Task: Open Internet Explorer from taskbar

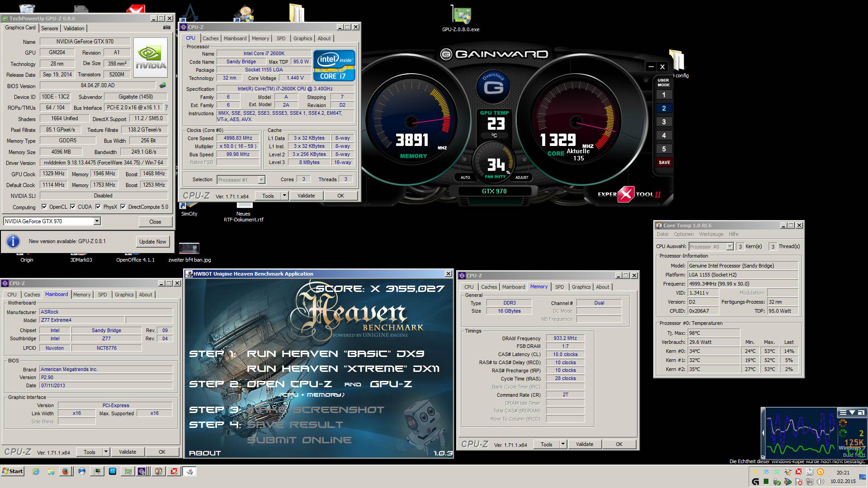Action: (36, 471)
